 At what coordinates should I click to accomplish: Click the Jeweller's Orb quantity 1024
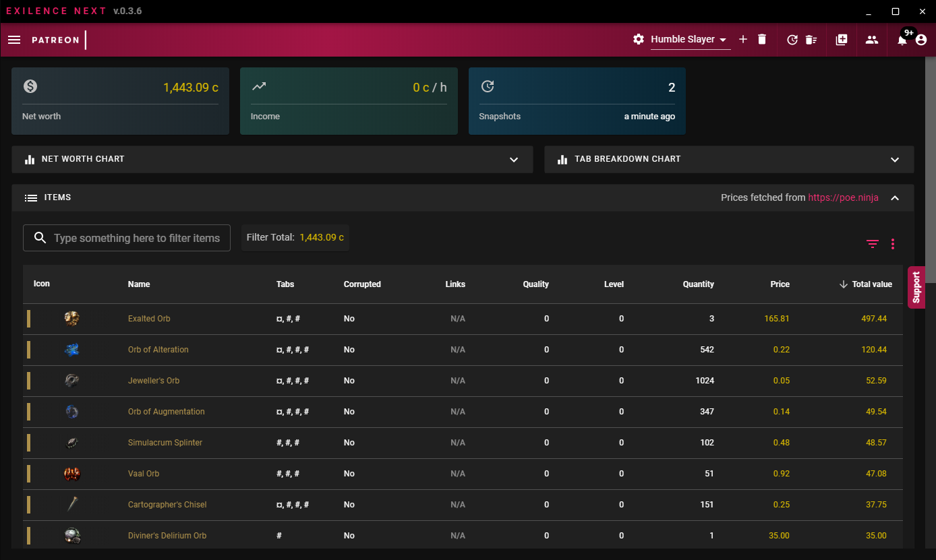click(x=705, y=381)
